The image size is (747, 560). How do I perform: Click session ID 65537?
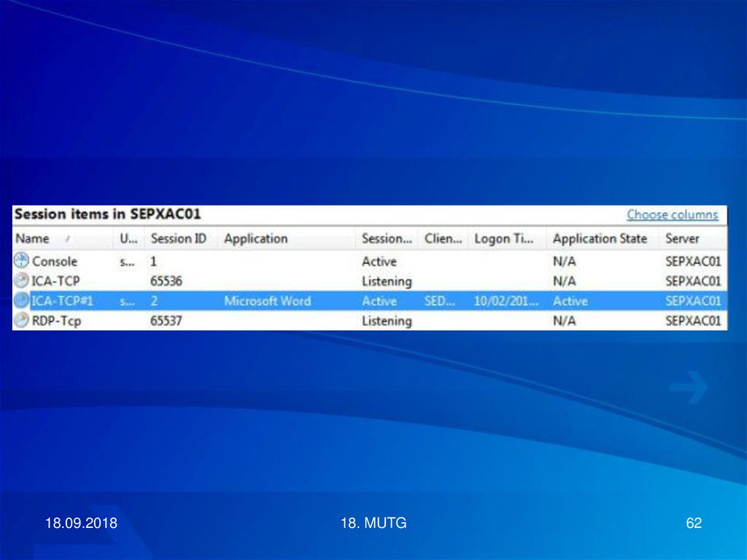click(x=166, y=321)
